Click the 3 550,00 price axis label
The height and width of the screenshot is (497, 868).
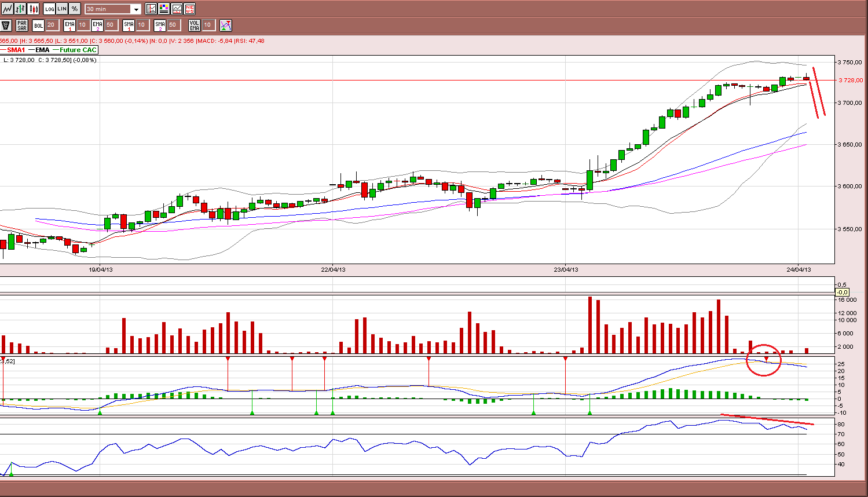click(x=851, y=229)
